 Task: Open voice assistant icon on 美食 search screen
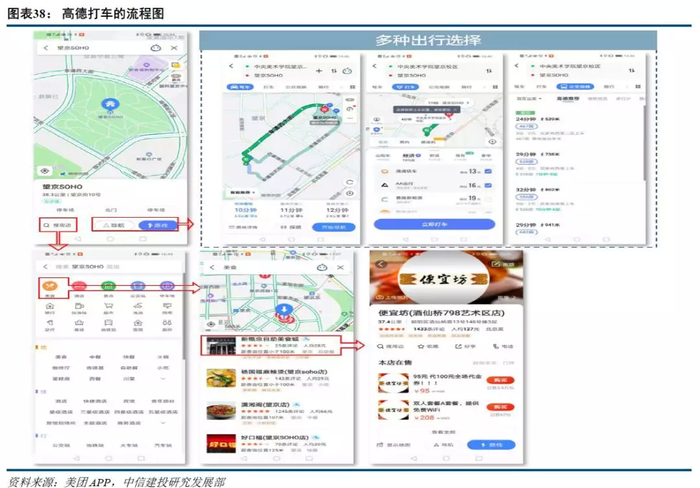(322, 267)
